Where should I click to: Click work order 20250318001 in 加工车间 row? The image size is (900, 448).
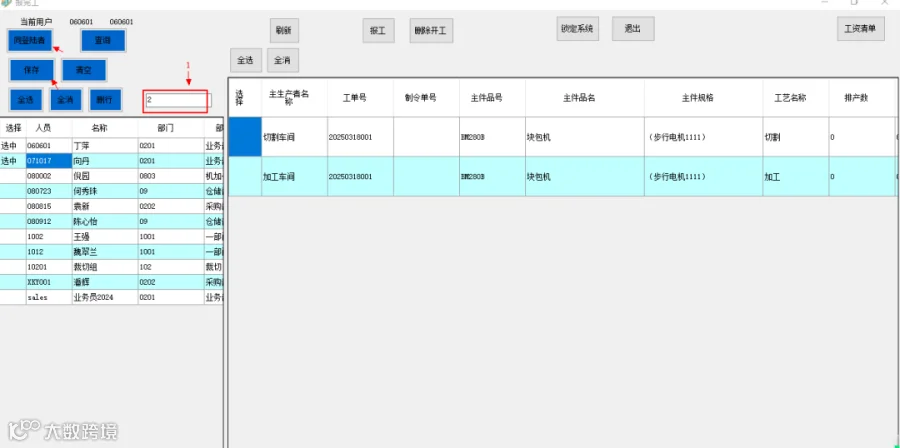pos(360,177)
